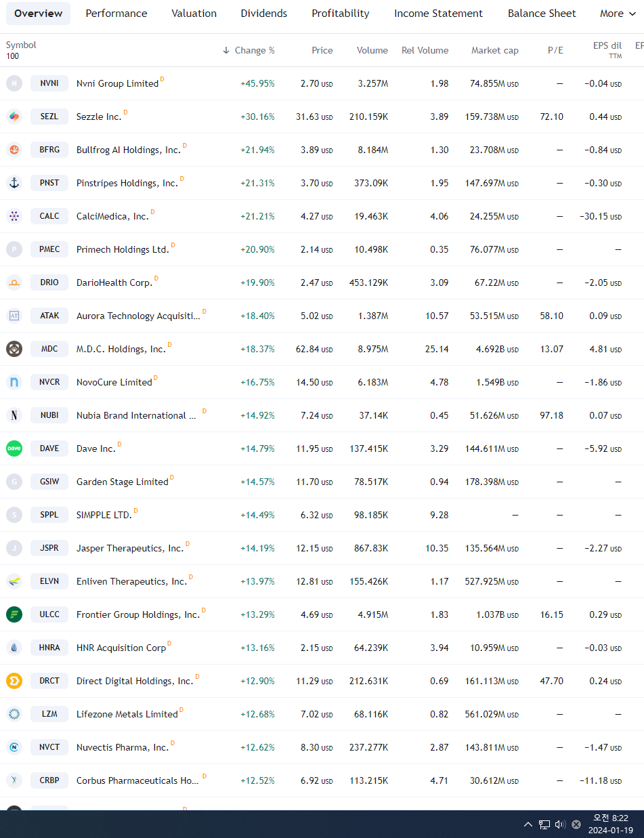The width and height of the screenshot is (644, 838).
Task: Click the 72.10 P/E value
Action: [551, 117]
